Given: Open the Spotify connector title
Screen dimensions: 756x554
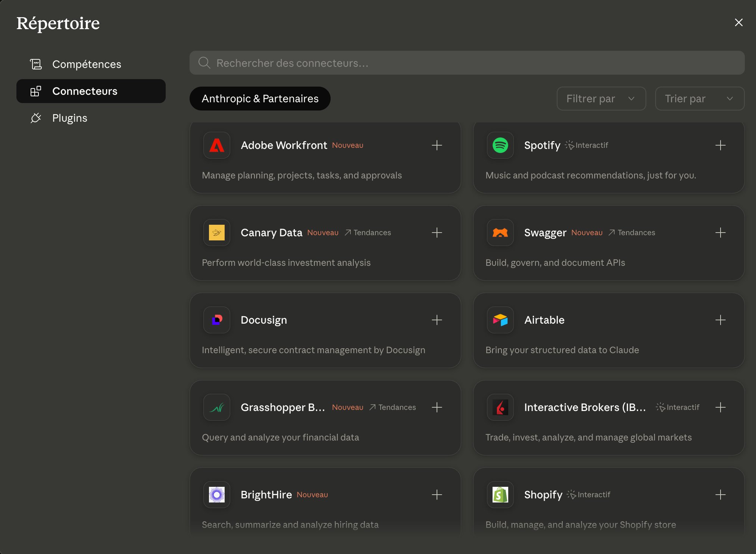Looking at the screenshot, I should tap(542, 145).
